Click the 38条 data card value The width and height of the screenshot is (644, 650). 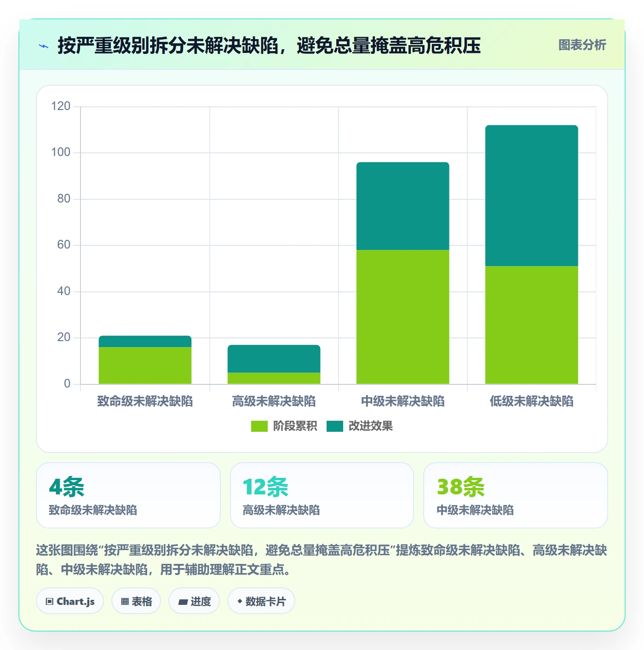(x=460, y=487)
